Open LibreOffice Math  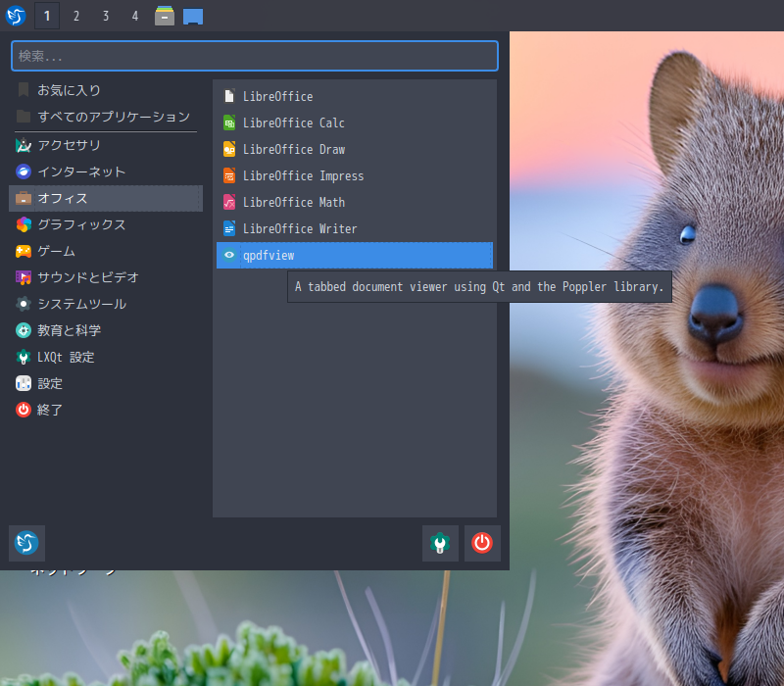pos(293,203)
